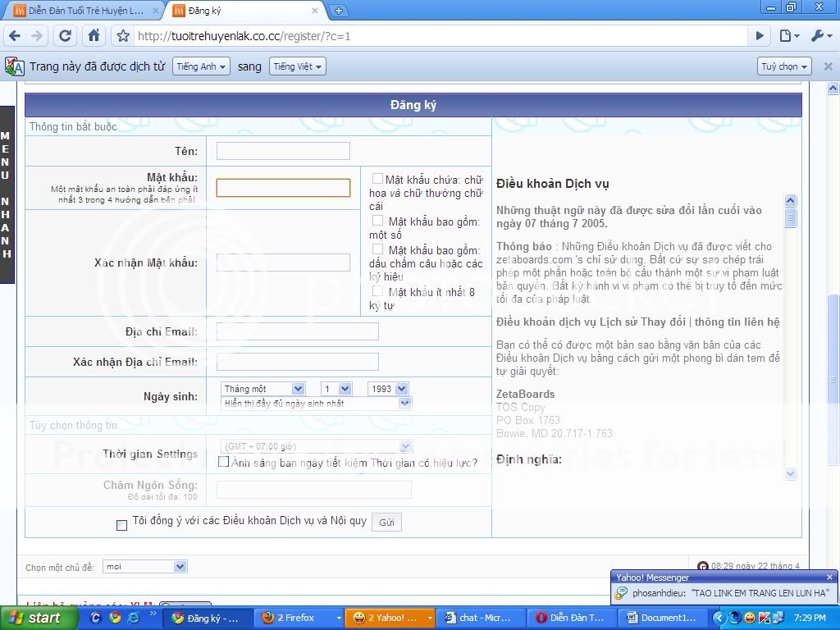Click the terms of service scrollbar down arrow
Viewport: 840px width, 630px height.
(x=791, y=473)
